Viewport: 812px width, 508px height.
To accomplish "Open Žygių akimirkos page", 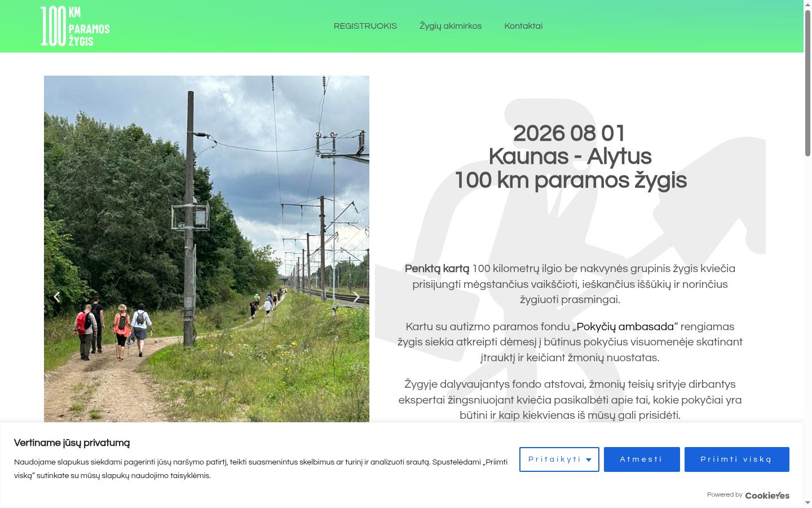I will tap(451, 26).
